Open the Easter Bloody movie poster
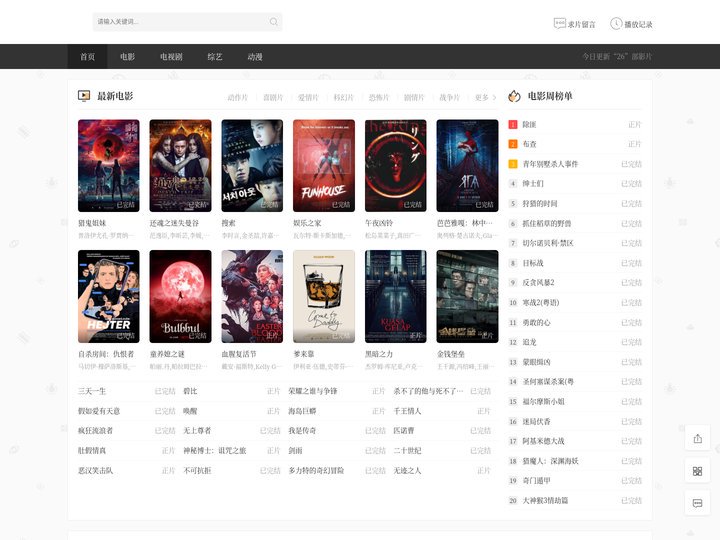This screenshot has width=720, height=540. click(x=252, y=296)
